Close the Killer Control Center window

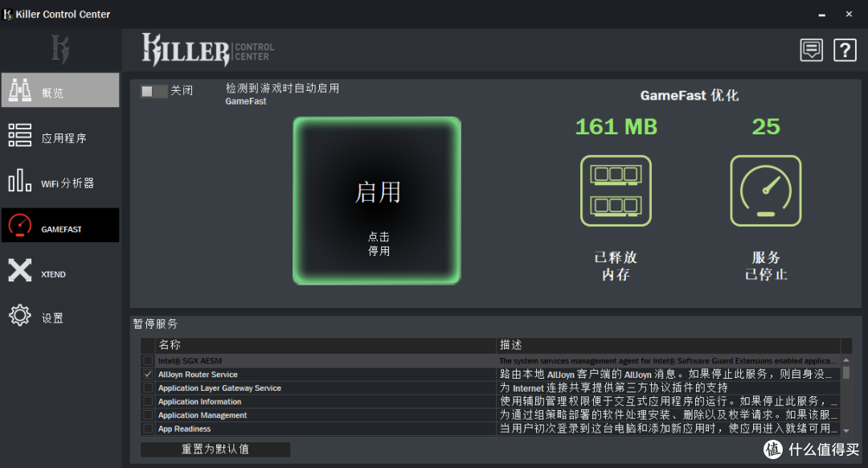pyautogui.click(x=849, y=14)
